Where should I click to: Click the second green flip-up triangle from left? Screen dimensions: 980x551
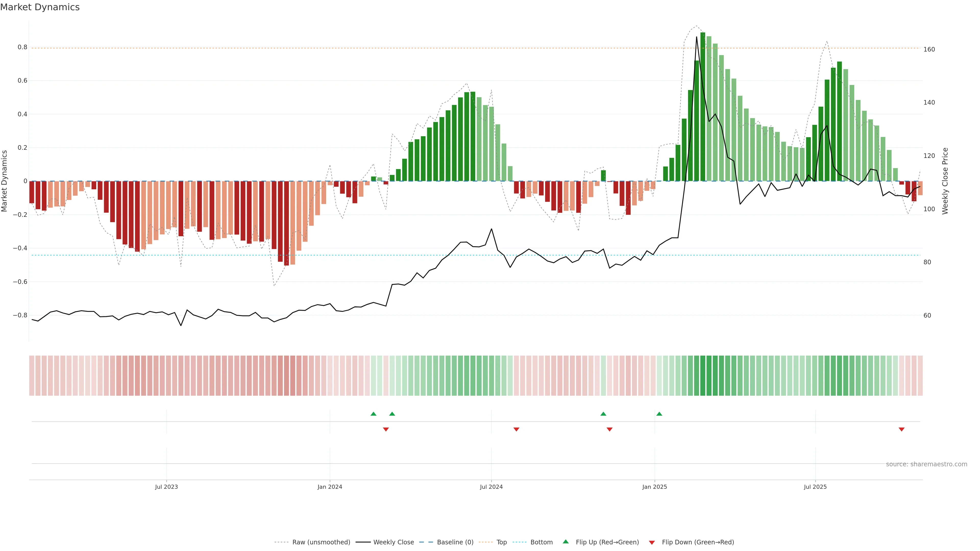pos(392,414)
